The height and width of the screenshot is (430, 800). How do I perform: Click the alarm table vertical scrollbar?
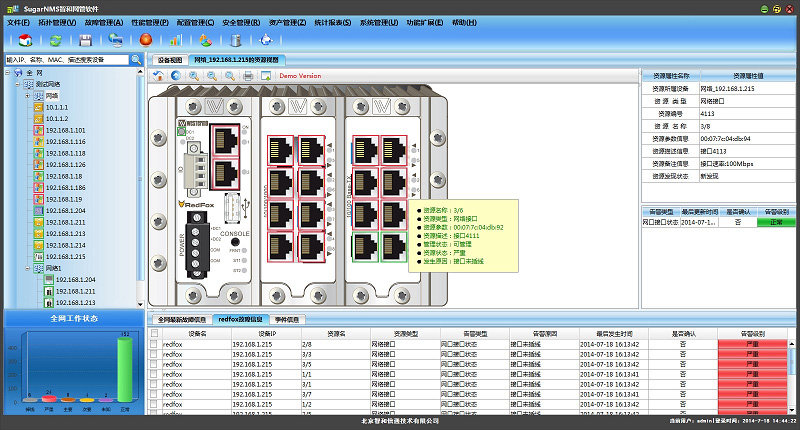(x=791, y=377)
